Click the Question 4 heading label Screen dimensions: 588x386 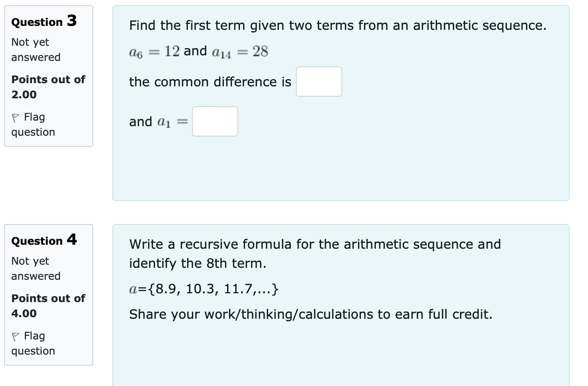point(44,240)
